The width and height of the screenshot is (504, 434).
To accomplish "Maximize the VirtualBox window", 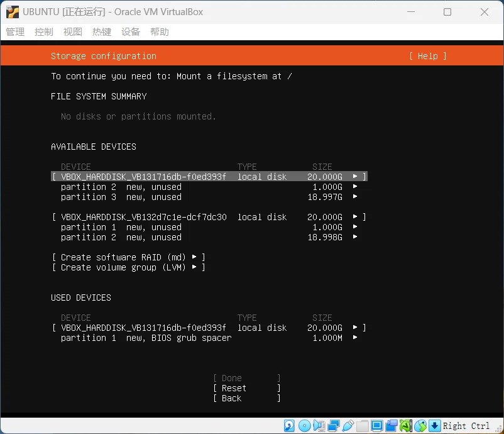I will point(447,12).
